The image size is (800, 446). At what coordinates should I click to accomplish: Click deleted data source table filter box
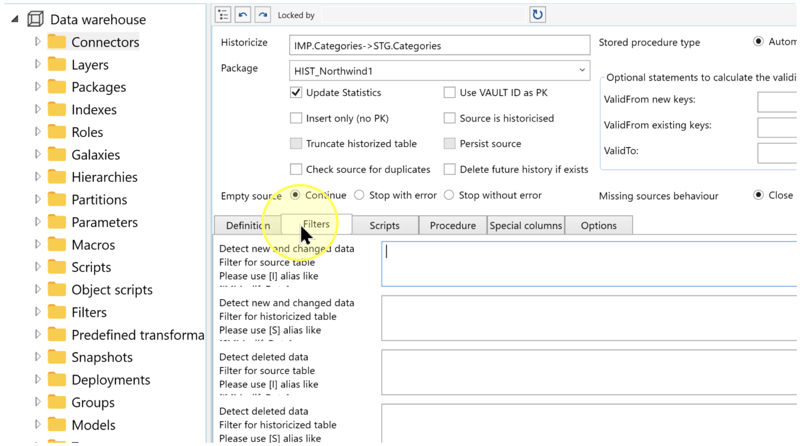click(x=589, y=372)
